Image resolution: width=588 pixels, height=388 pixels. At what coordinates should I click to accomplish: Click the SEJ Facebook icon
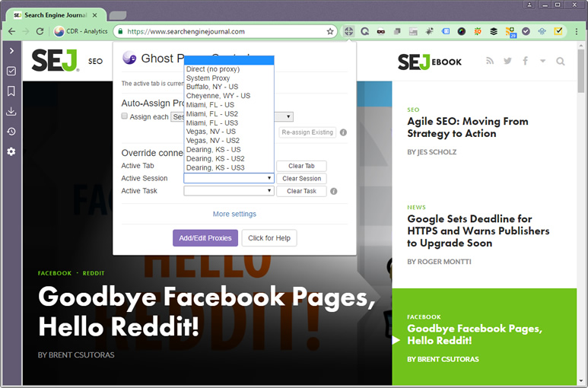click(x=526, y=61)
